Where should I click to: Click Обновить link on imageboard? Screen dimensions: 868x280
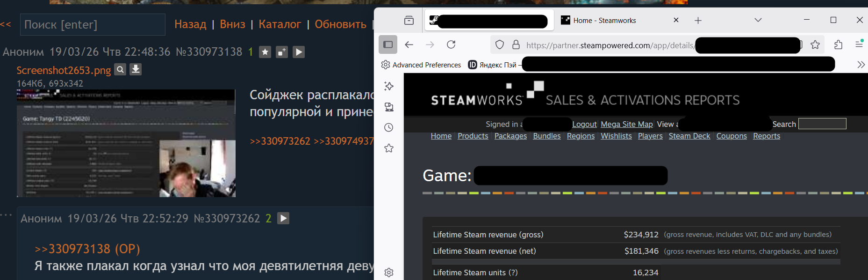340,24
